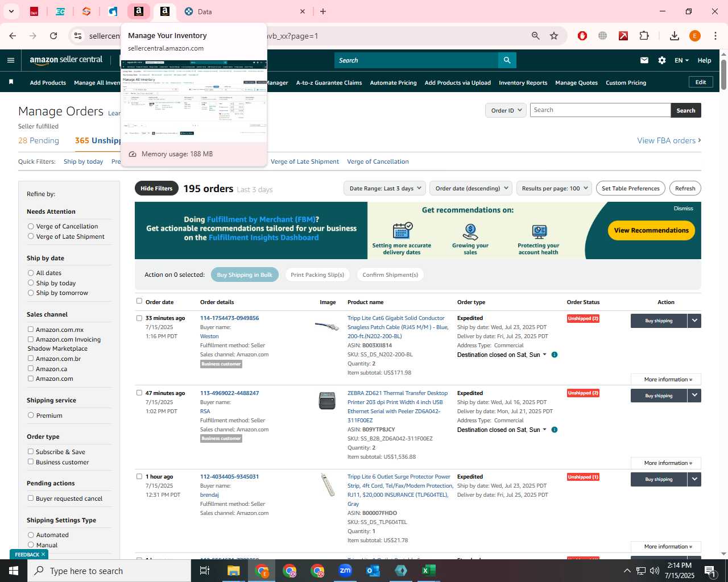Image resolution: width=728 pixels, height=582 pixels.
Task: Open the Order ID search type dropdown
Action: point(506,110)
